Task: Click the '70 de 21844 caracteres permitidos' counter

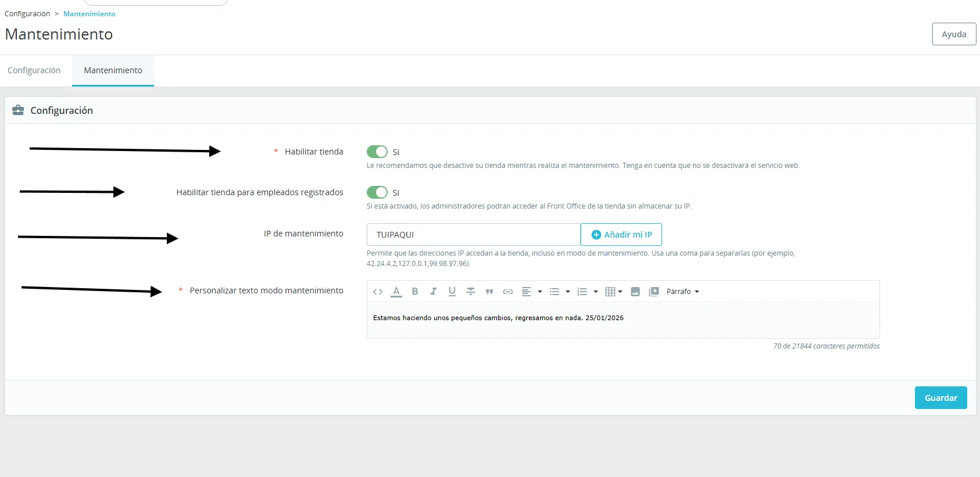Action: [x=827, y=346]
